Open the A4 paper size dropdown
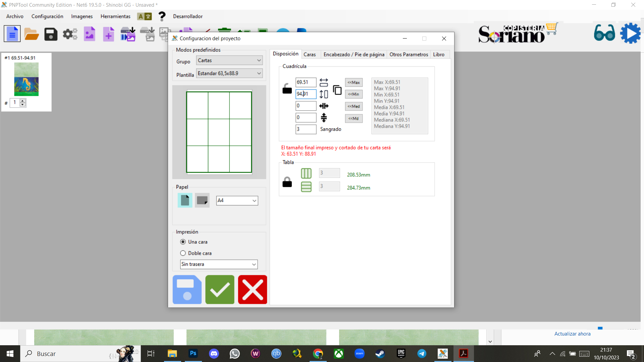This screenshot has height=362, width=644. pyautogui.click(x=237, y=200)
